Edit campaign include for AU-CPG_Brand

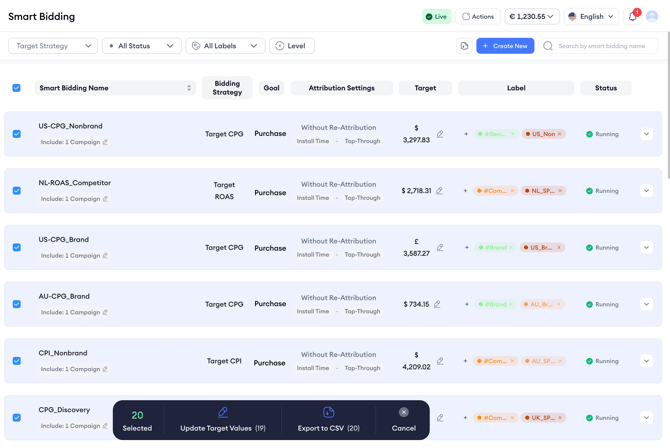point(105,313)
